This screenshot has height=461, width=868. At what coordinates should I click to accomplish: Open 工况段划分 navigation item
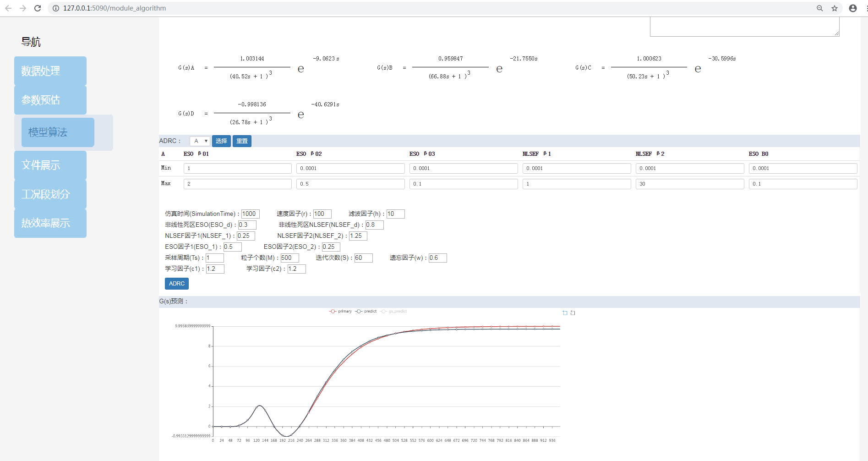pos(50,194)
